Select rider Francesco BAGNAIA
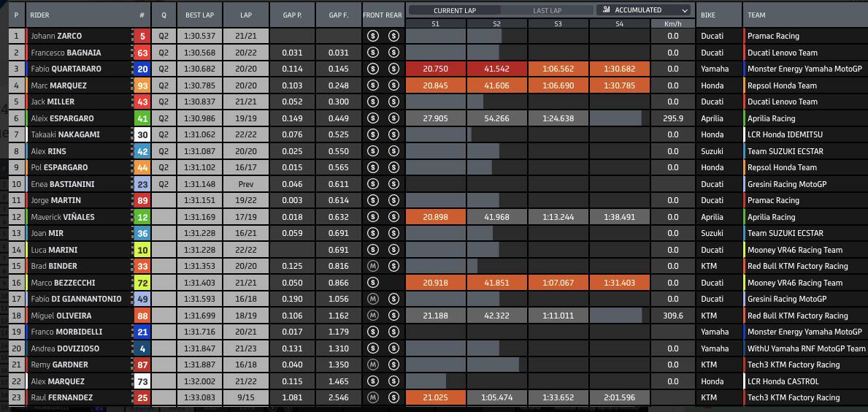 pos(65,53)
